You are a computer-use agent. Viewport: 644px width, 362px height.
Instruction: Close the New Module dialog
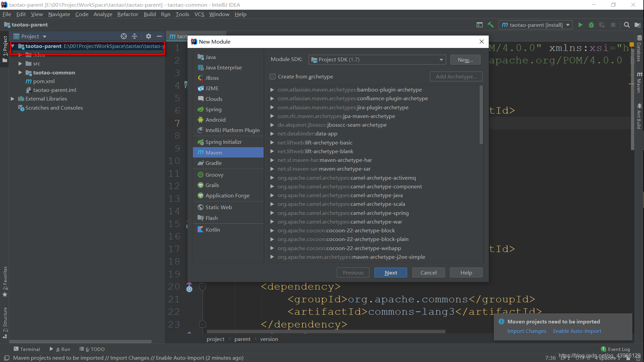[x=482, y=42]
